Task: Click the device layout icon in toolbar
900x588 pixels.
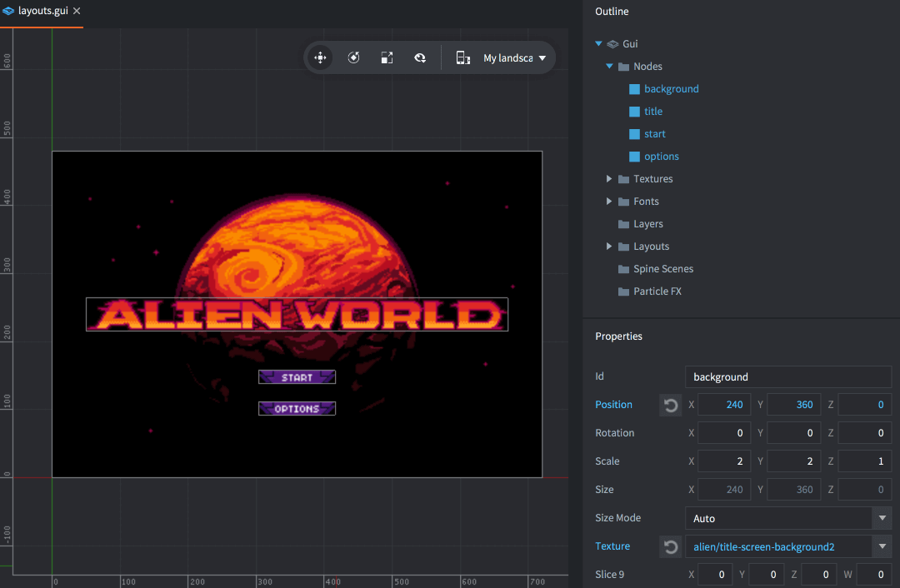Action: click(x=463, y=57)
